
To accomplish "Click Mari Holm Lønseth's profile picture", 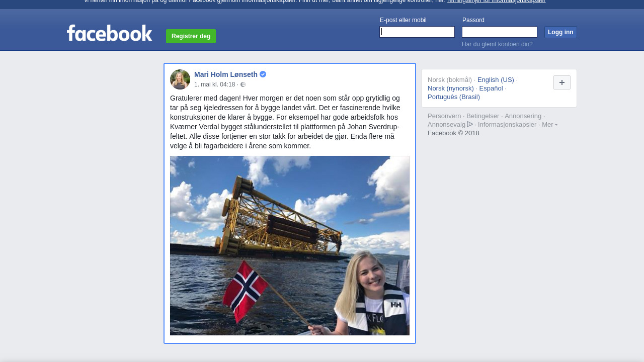I will 180,79.
